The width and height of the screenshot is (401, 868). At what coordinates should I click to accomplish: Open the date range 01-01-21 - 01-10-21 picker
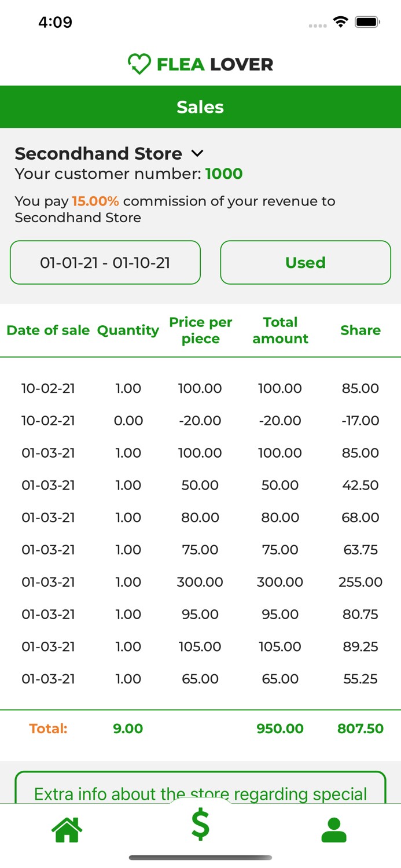105,263
